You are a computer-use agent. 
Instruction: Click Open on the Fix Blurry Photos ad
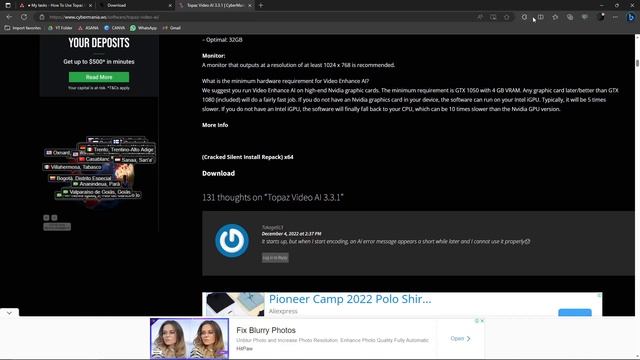460,338
